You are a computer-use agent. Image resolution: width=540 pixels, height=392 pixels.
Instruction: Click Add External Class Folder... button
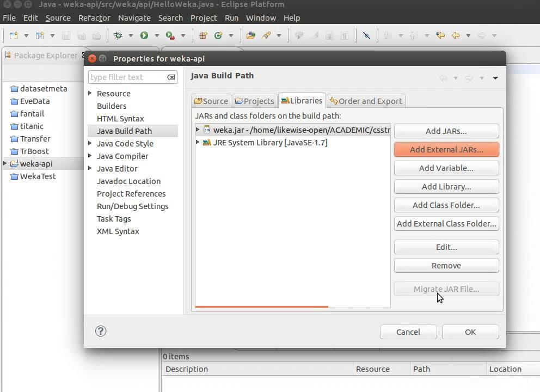click(446, 224)
